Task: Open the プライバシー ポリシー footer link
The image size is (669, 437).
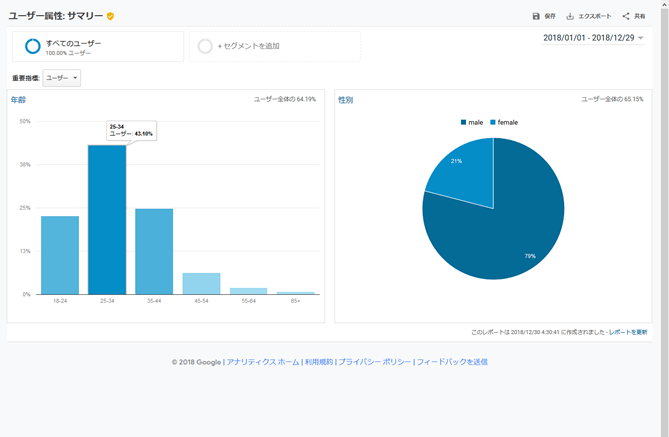Action: (375, 362)
